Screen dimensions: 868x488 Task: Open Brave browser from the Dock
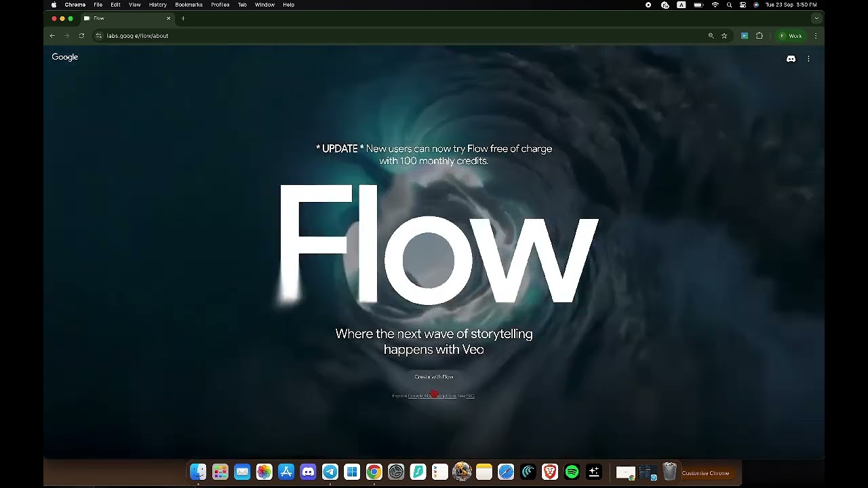tap(550, 472)
